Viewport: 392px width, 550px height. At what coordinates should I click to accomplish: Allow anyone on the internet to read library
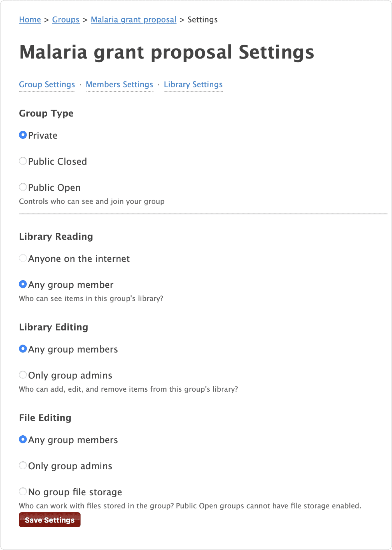23,258
